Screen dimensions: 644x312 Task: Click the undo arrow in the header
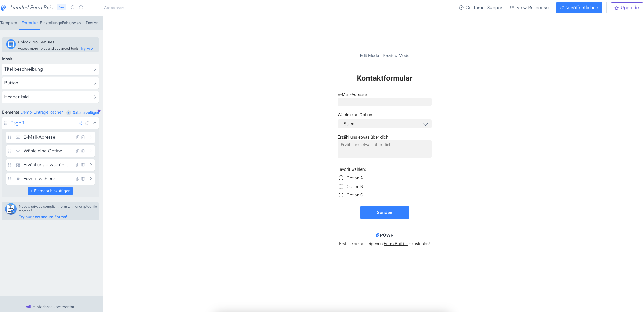coord(73,7)
